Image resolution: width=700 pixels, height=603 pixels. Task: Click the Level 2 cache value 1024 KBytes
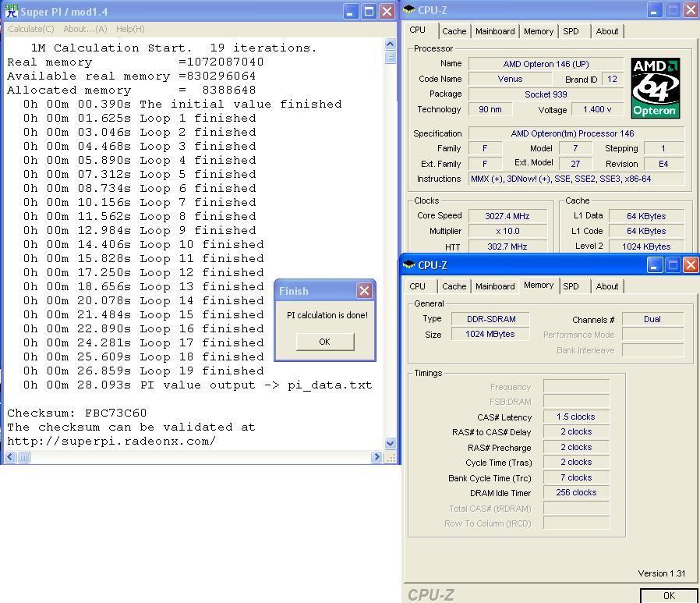(x=646, y=247)
